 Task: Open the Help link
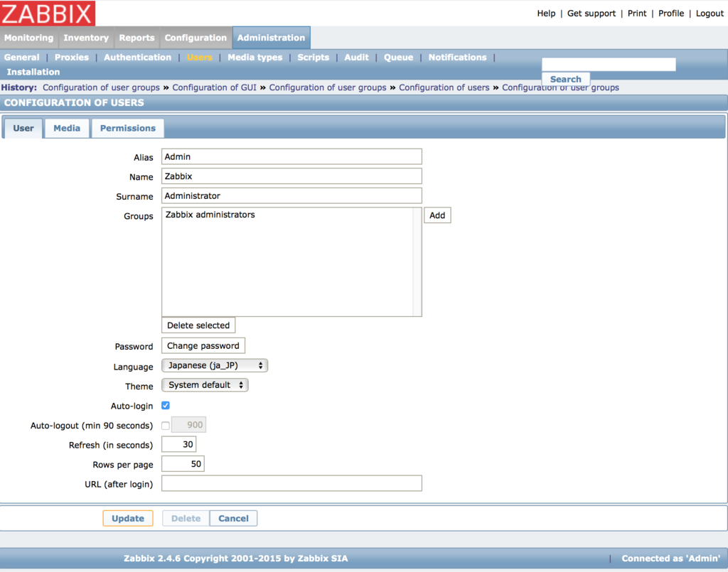pos(546,14)
